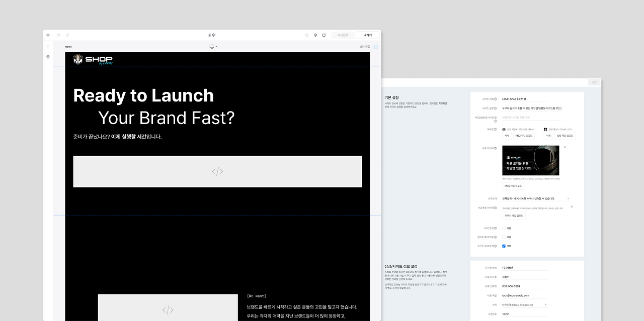
Task: Click the 기본 설정 section heading
Action: pos(392,97)
